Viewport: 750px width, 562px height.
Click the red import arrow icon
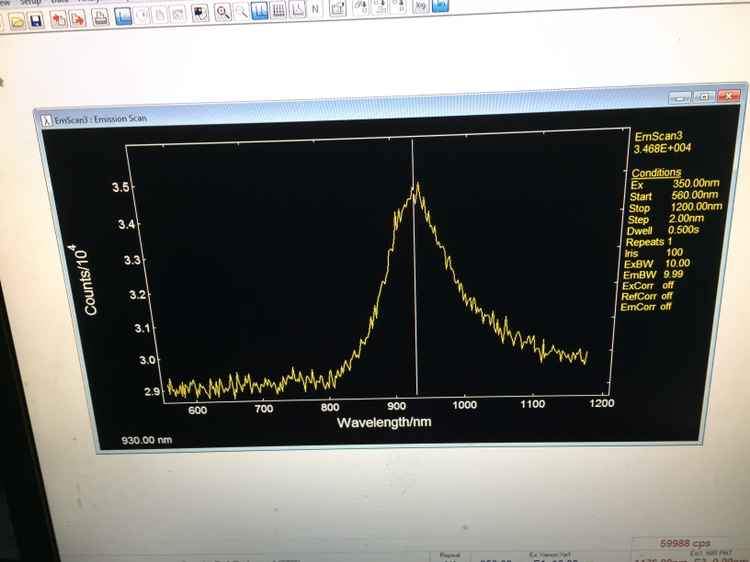pyautogui.click(x=59, y=20)
